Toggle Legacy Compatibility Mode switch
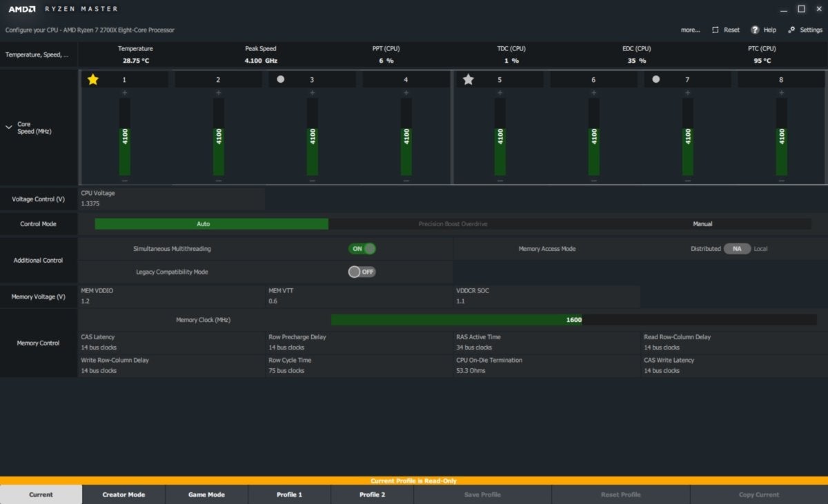Viewport: 828px width, 504px height. pos(362,272)
